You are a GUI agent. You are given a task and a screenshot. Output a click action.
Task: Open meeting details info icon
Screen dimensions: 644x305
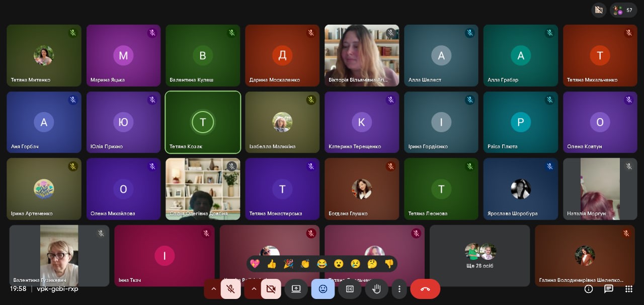click(588, 289)
